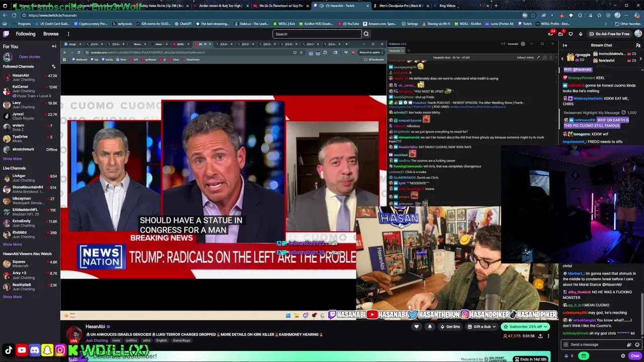Open Lacy's channel in the sidebar
The height and width of the screenshot is (362, 644).
(30, 105)
